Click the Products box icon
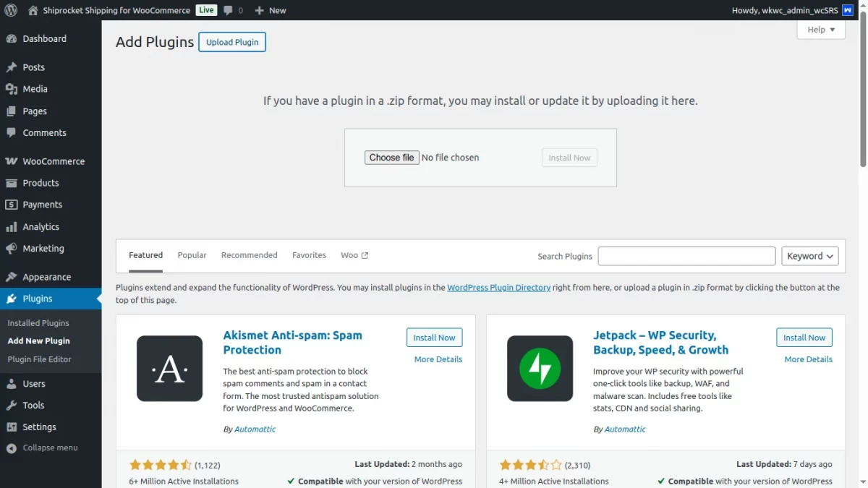 point(12,183)
